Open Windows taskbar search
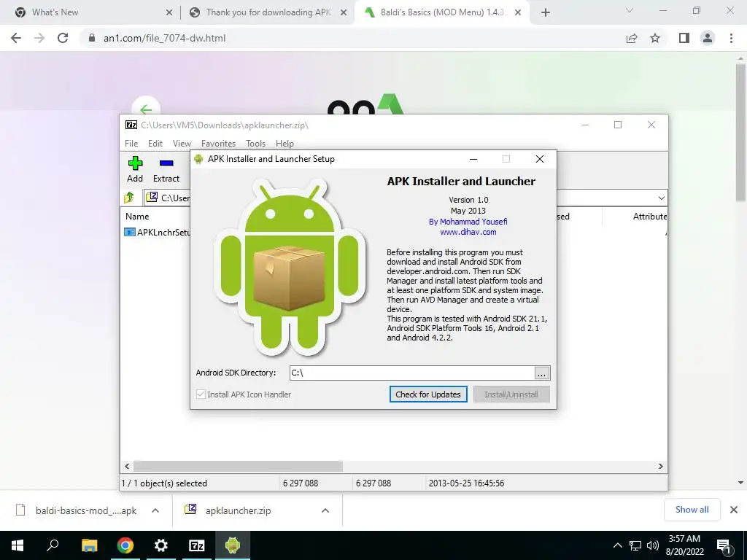Image resolution: width=747 pixels, height=560 pixels. 53,545
